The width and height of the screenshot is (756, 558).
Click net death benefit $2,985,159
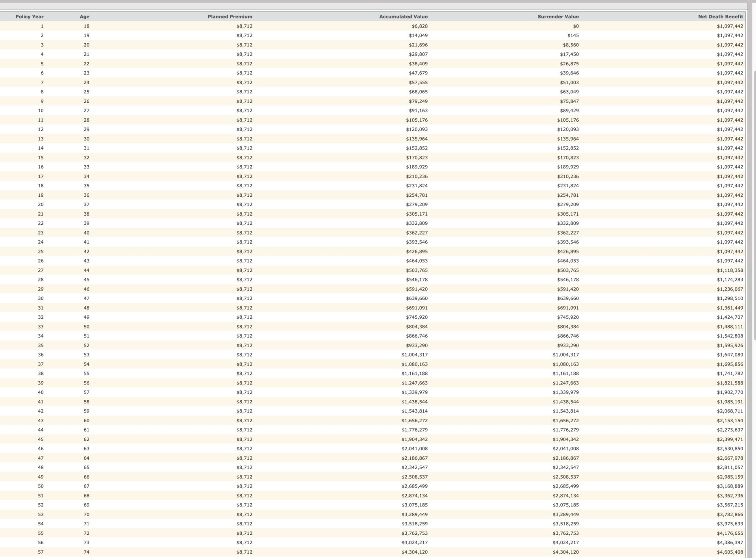tap(730, 477)
